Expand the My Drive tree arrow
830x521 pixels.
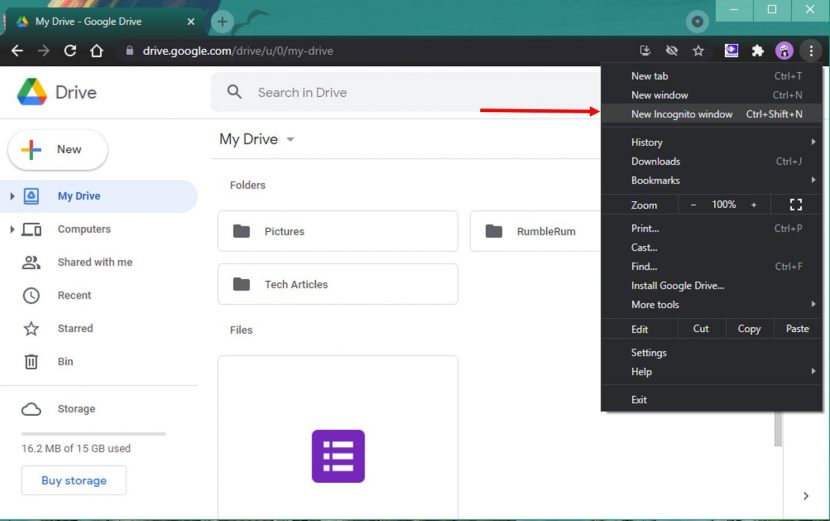12,196
